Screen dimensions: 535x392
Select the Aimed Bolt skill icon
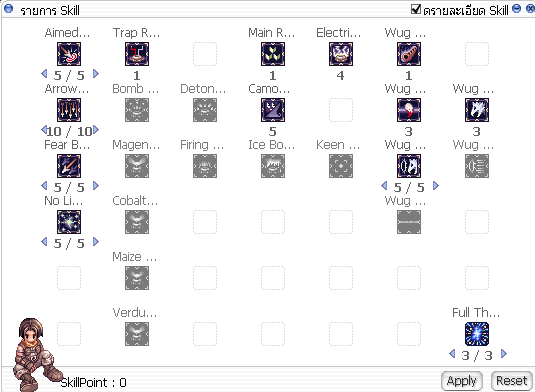click(x=69, y=54)
